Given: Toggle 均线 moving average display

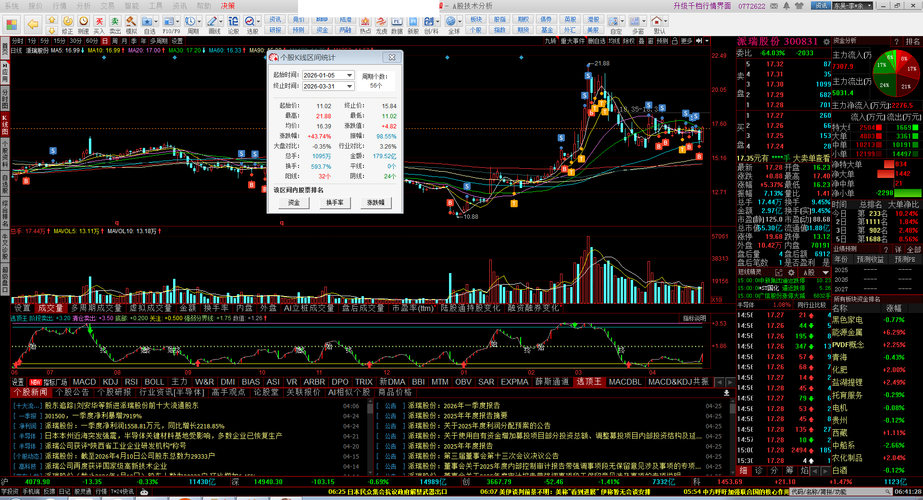Looking at the screenshot, I should pos(614,41).
